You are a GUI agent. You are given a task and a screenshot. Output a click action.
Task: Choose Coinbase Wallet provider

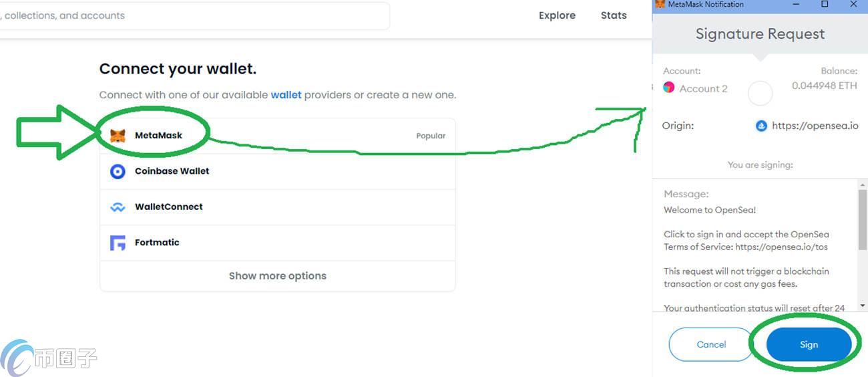click(278, 171)
